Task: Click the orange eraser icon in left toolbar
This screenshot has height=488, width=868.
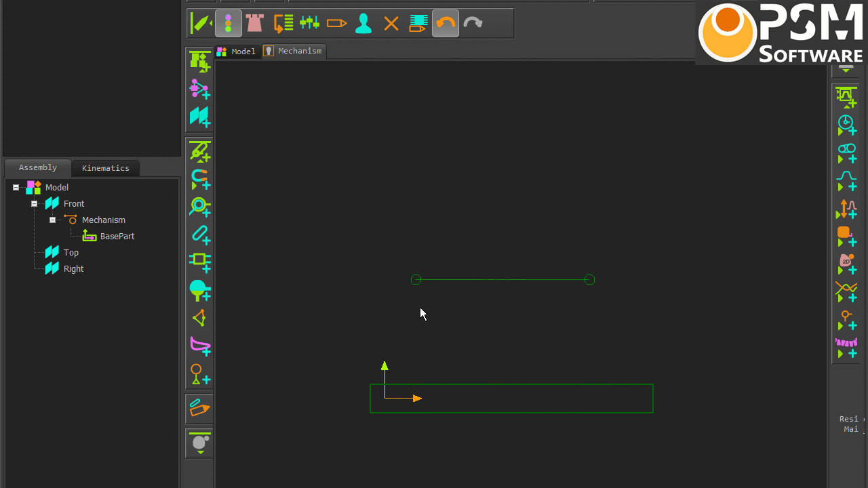Action: (x=199, y=408)
